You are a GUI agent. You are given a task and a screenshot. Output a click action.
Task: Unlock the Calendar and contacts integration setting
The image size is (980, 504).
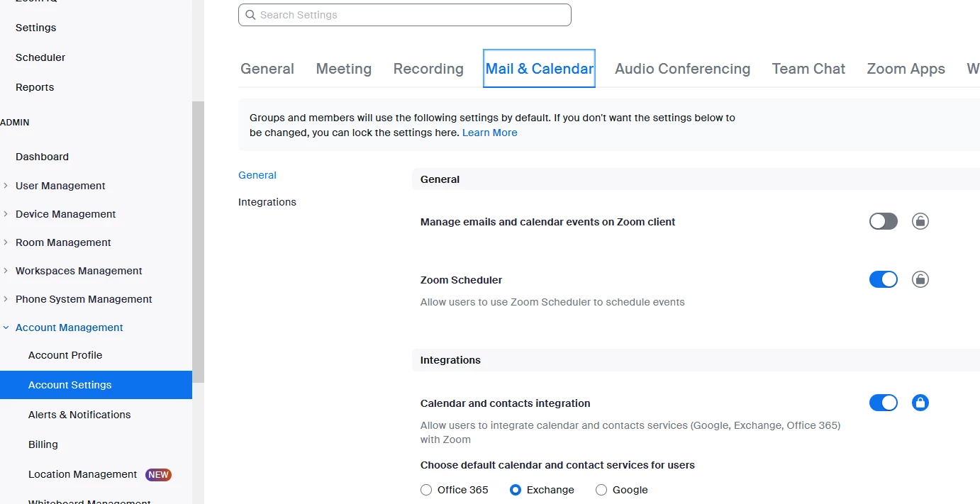pyautogui.click(x=920, y=403)
